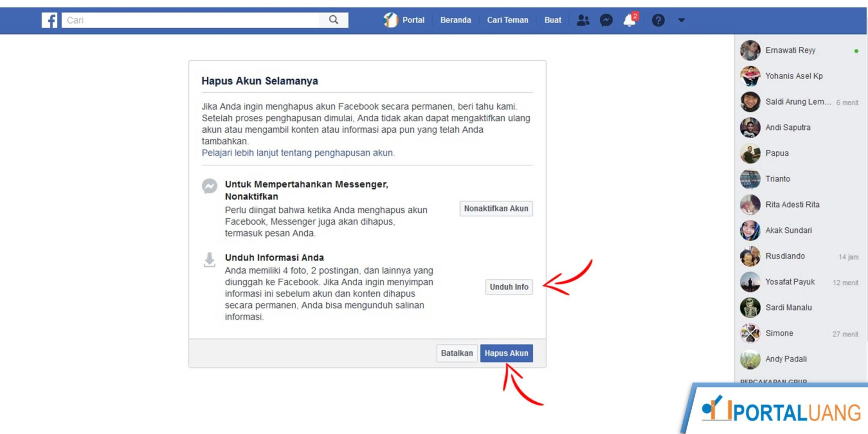Open chat with Ernawati Reyy
Screen dimensions: 868x434
click(x=801, y=50)
